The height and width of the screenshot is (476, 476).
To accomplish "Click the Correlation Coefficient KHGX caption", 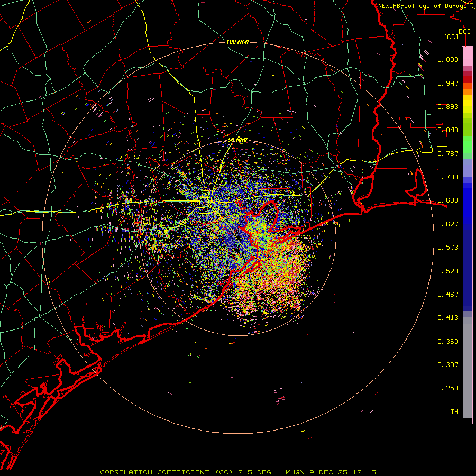I will (238, 472).
